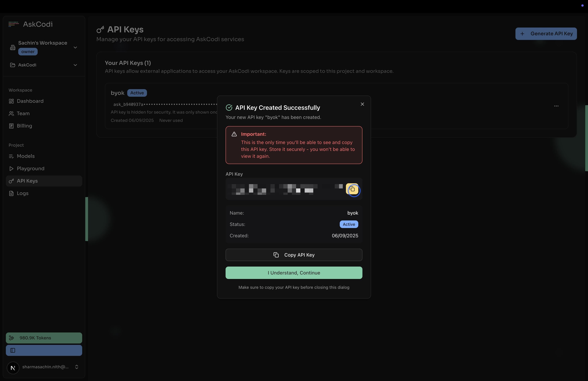Click the Copy API Key button

tap(294, 255)
